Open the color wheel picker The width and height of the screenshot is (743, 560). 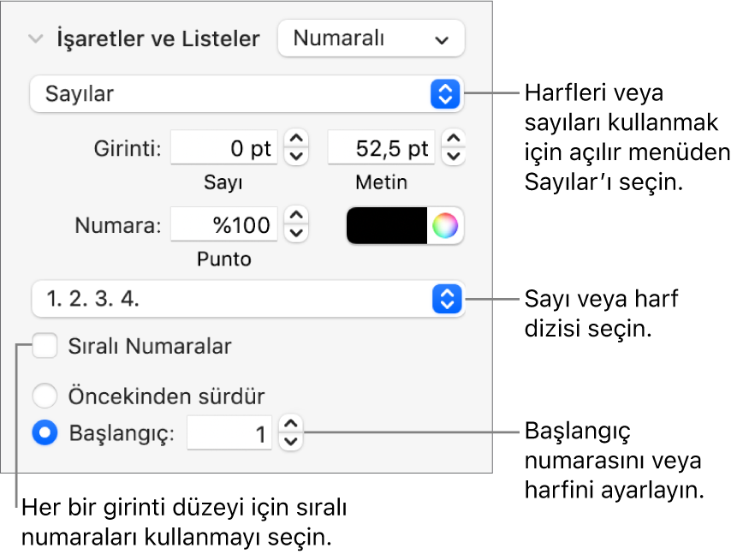pyautogui.click(x=445, y=226)
